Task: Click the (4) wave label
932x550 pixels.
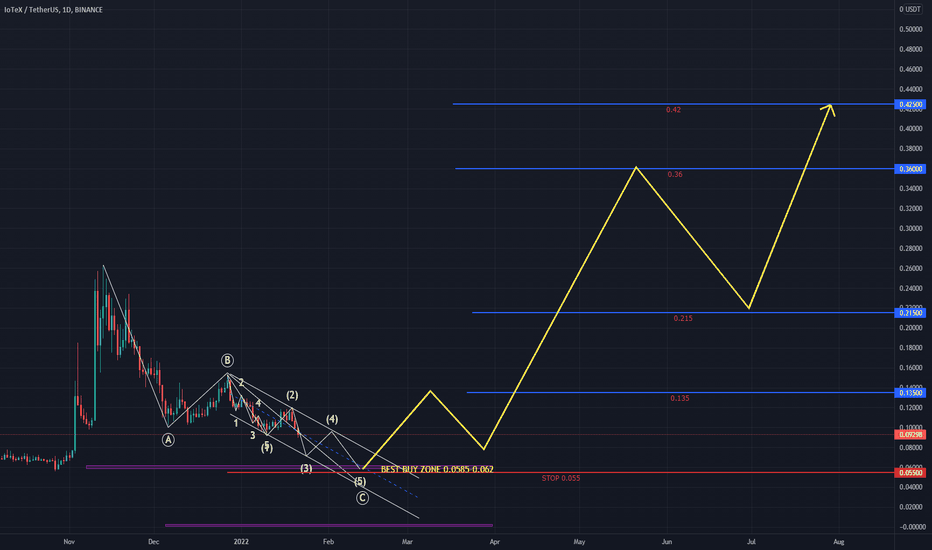Action: [x=332, y=420]
